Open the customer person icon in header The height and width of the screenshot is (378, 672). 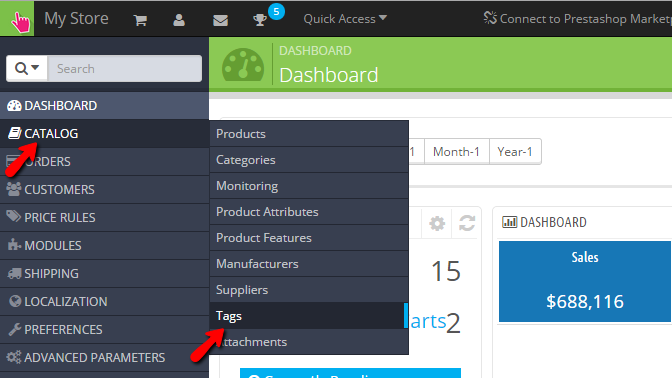179,20
